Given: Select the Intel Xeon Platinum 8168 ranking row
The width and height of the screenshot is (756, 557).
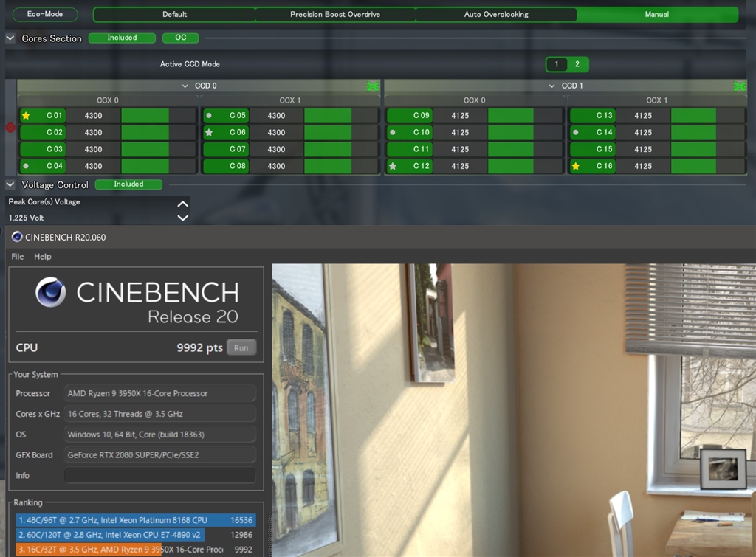Looking at the screenshot, I should [x=136, y=520].
